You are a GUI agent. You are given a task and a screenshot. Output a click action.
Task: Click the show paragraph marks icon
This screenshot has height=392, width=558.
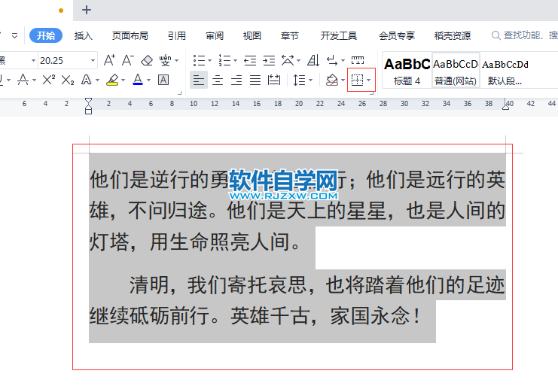332,60
